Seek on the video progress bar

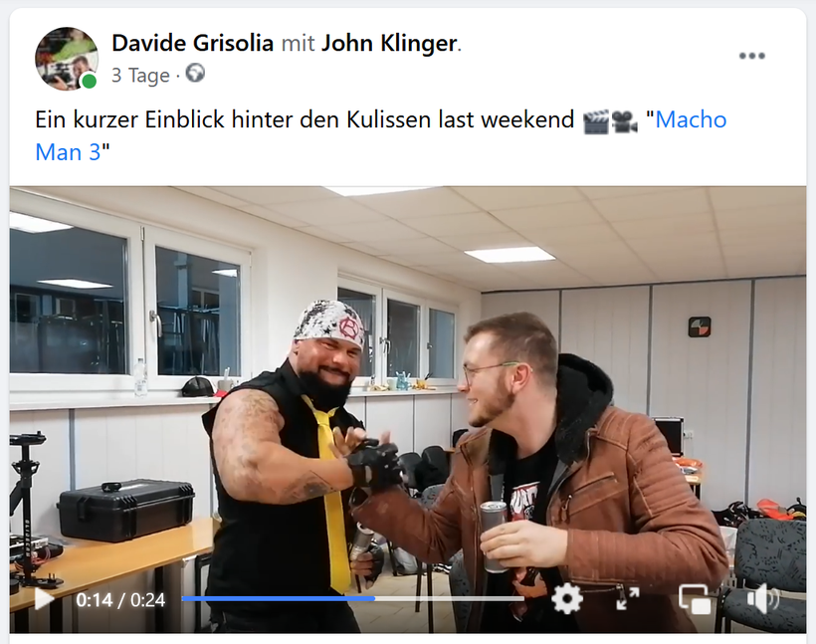click(353, 598)
